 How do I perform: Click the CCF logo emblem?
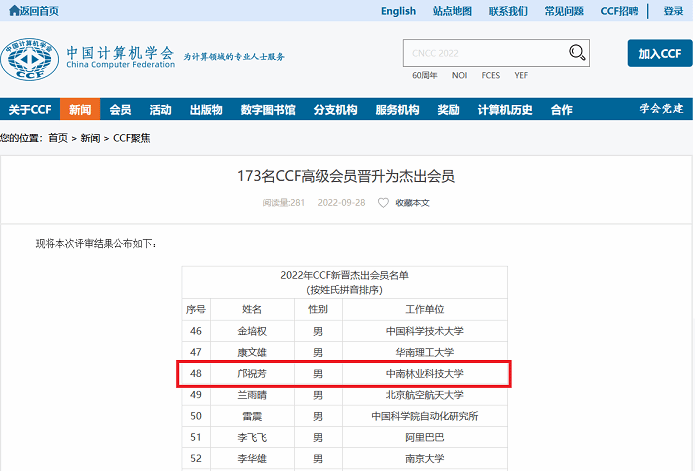29,59
